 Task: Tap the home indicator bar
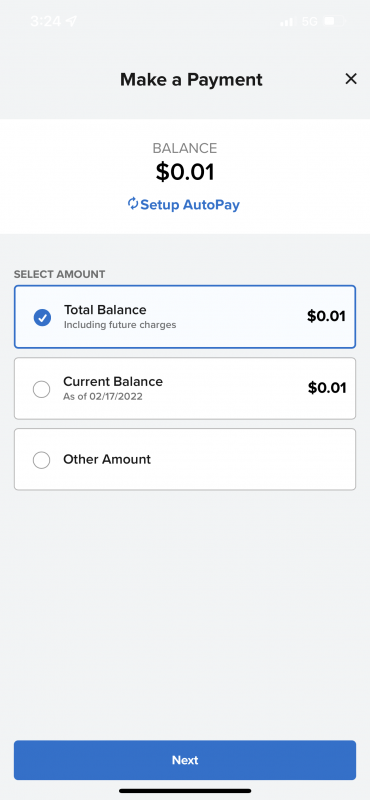tap(185, 791)
